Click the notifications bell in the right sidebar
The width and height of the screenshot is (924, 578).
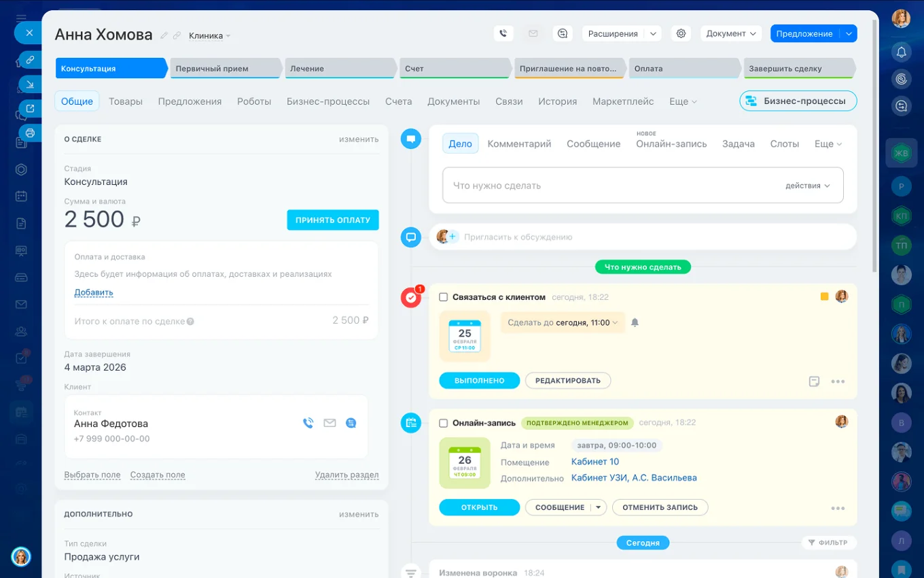coord(901,52)
